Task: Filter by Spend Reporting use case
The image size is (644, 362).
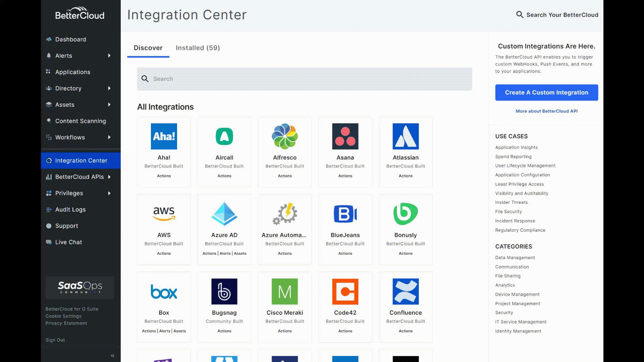Action: [x=514, y=157]
